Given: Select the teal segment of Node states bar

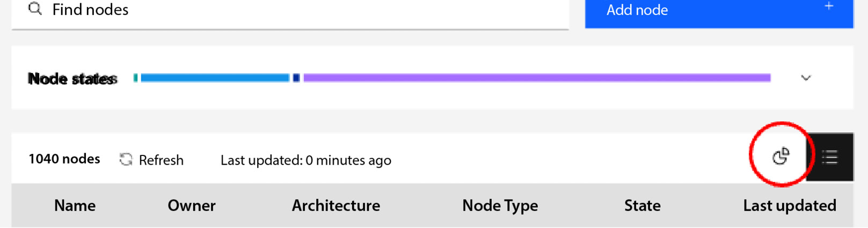Looking at the screenshot, I should click(136, 78).
